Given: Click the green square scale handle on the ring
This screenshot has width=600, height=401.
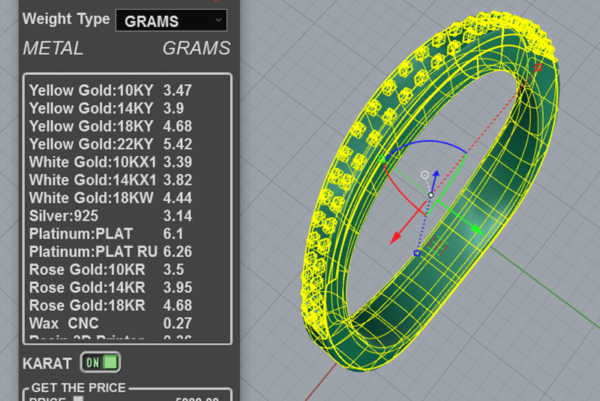Looking at the screenshot, I should coord(382,159).
